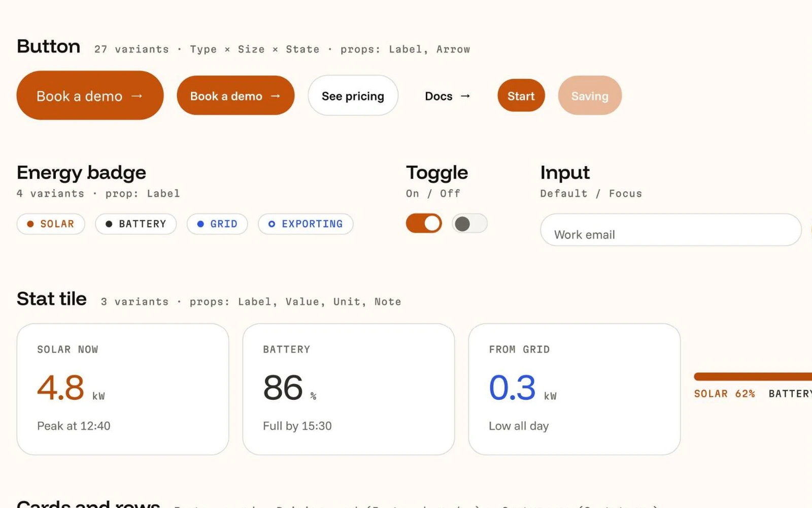
Task: Select the BATTERY energy badge
Action: tap(136, 224)
